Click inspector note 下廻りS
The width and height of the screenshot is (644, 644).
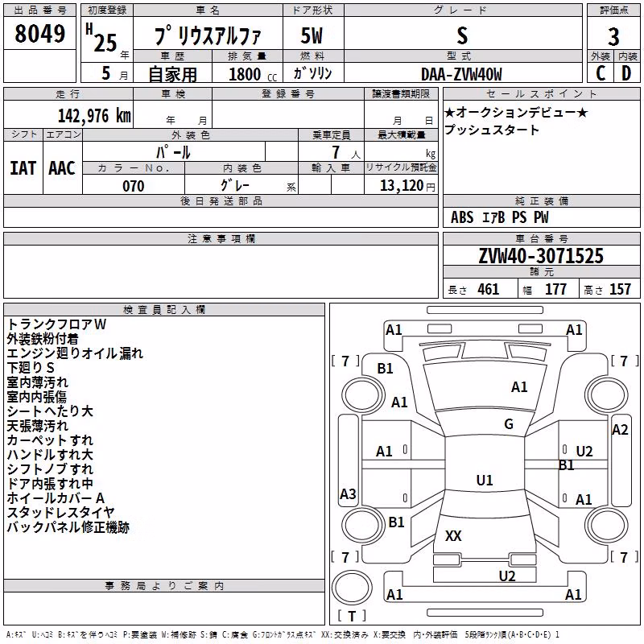point(31,368)
